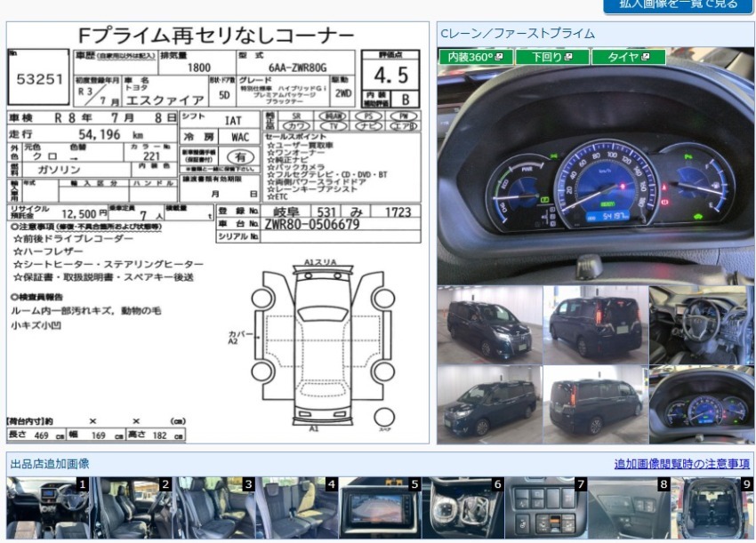The width and height of the screenshot is (756, 543).
Task: Click the ☆前後ドライブレコーダー note
Action: pos(73,238)
